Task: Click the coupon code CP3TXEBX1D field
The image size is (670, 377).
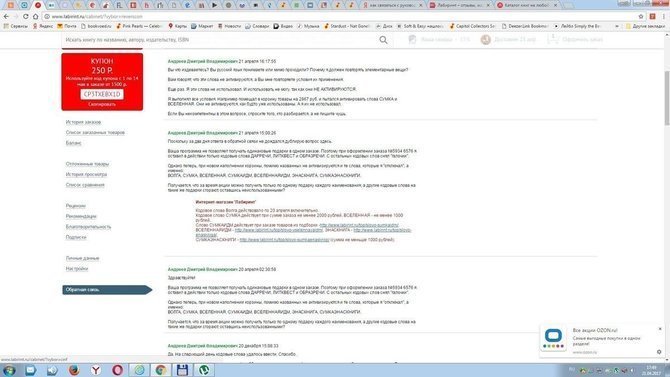Action: (x=102, y=94)
